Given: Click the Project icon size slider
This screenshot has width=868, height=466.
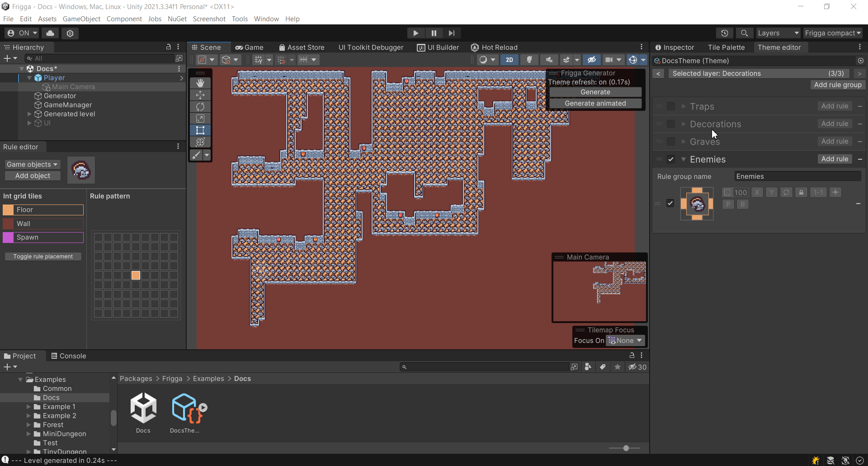Looking at the screenshot, I should pos(625,448).
